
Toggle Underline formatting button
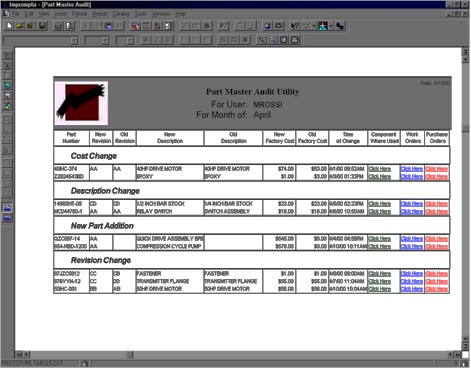click(168, 40)
